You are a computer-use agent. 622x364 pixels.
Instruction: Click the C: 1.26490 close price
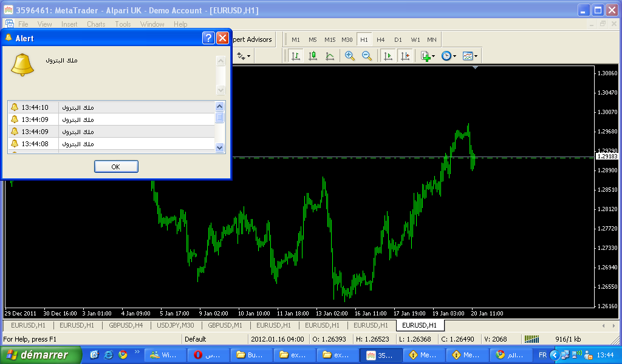click(x=458, y=339)
